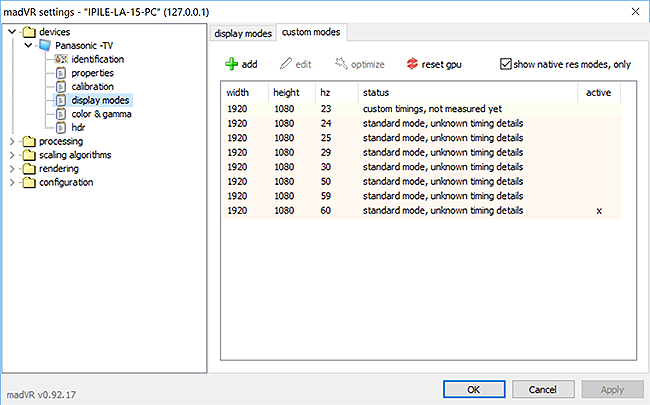650x405 pixels.
Task: Expand the processing node
Action: coord(12,141)
